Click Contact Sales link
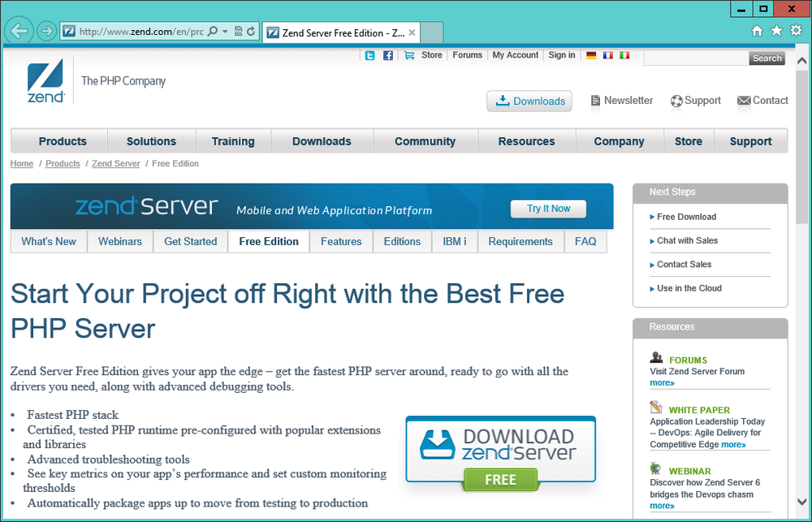812x522 pixels. (x=684, y=265)
